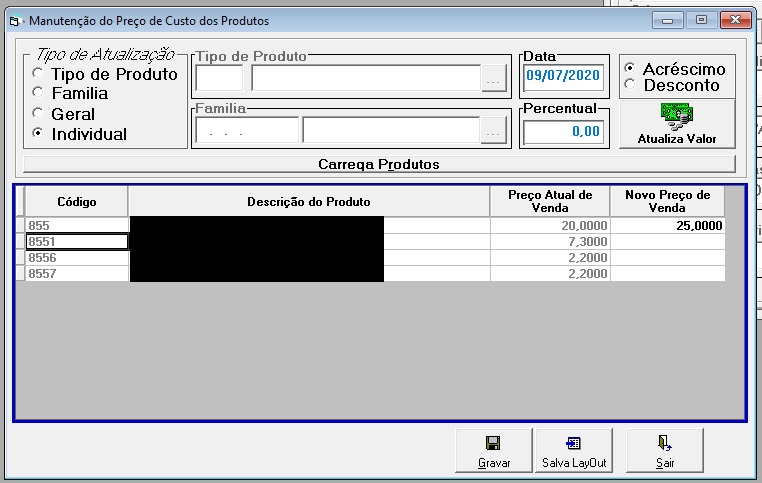Open the Familia lookup ellipsis button
The height and width of the screenshot is (483, 762).
click(x=493, y=130)
